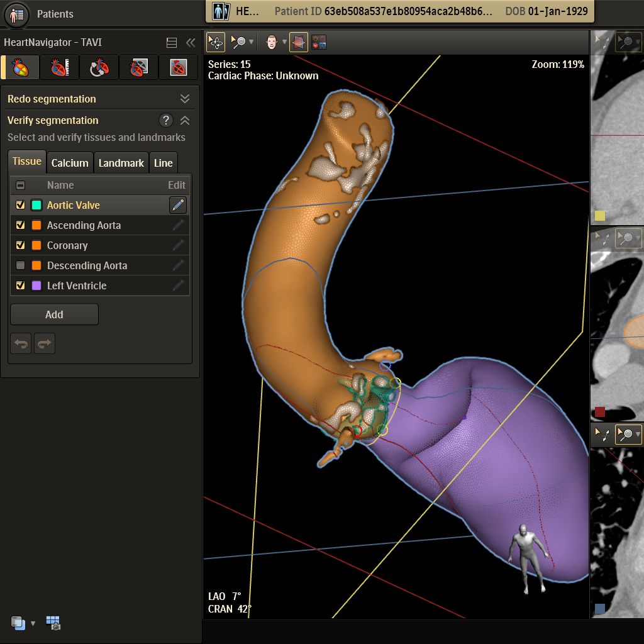This screenshot has height=644, width=644.
Task: Switch to the Calcium tab
Action: [x=70, y=163]
